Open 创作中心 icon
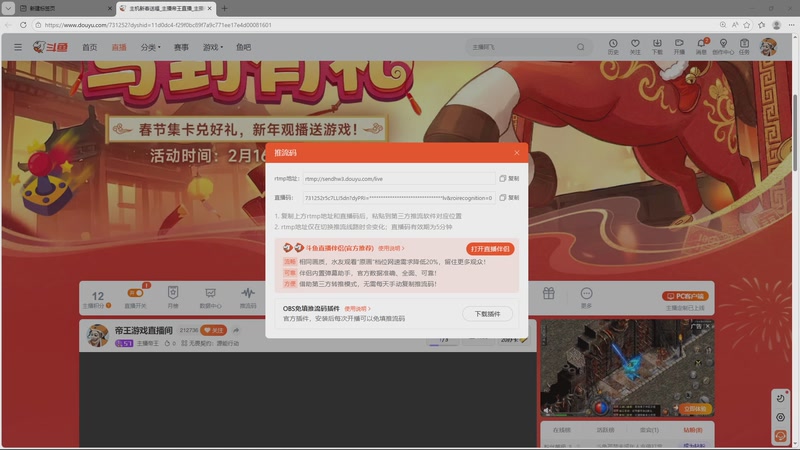Viewport: 800px width, 450px height. [723, 46]
